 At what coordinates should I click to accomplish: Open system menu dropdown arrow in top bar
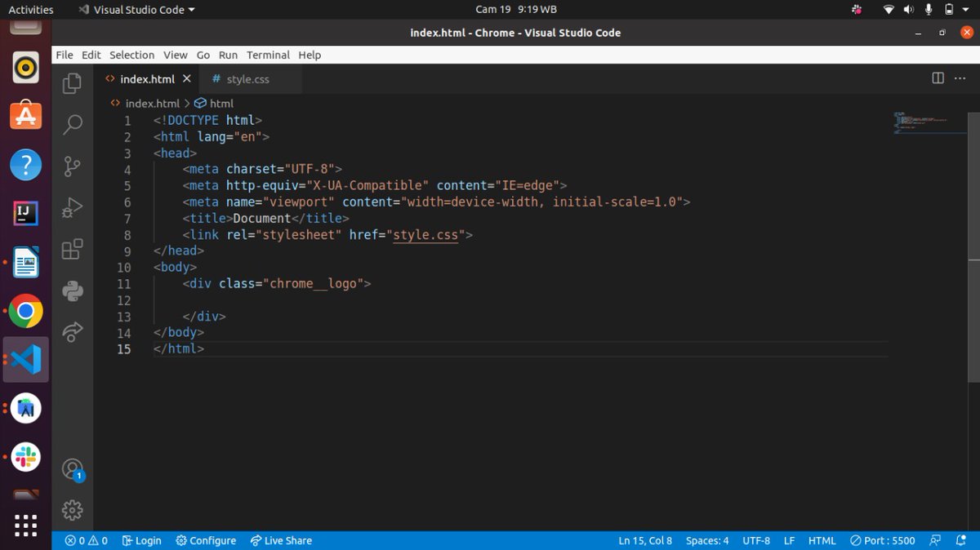tap(966, 10)
